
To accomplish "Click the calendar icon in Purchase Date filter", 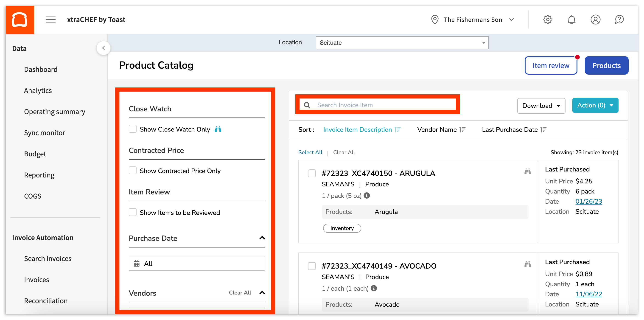I will click(x=137, y=264).
